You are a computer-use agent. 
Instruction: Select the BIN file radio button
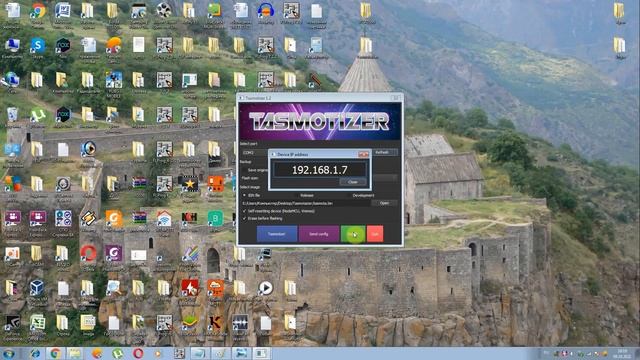[244, 196]
